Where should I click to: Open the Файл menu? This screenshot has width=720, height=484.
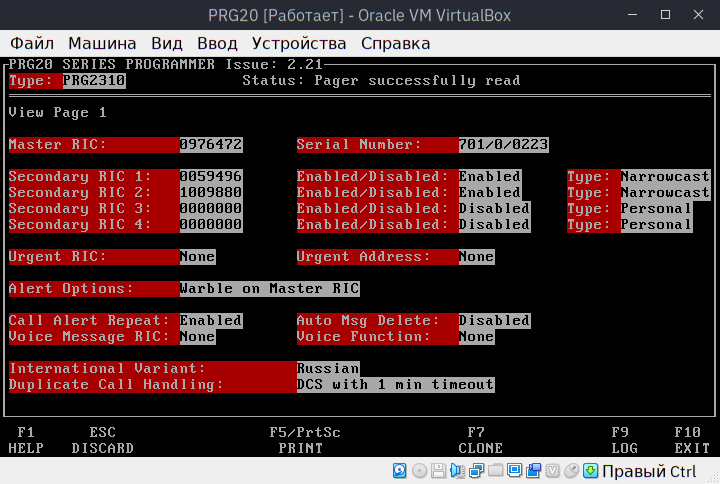coord(32,43)
